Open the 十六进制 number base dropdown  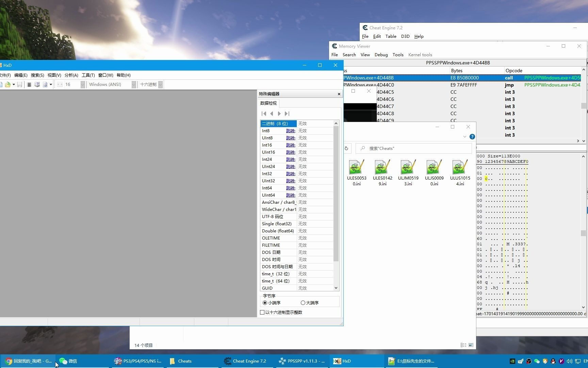coord(161,85)
